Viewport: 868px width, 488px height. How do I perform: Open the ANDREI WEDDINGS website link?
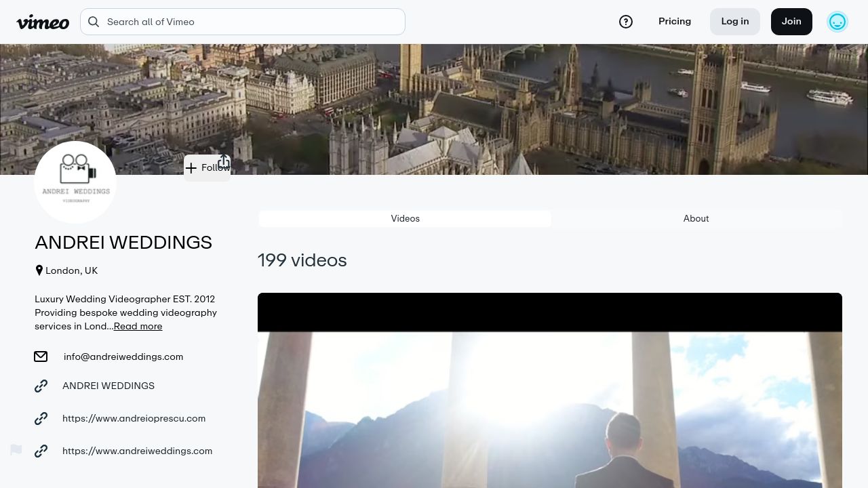[x=108, y=386]
